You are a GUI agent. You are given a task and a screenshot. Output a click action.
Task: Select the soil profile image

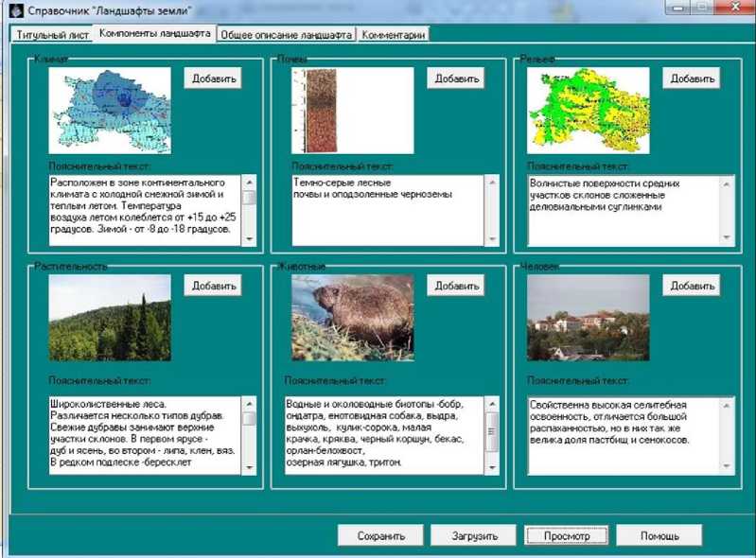click(x=352, y=110)
